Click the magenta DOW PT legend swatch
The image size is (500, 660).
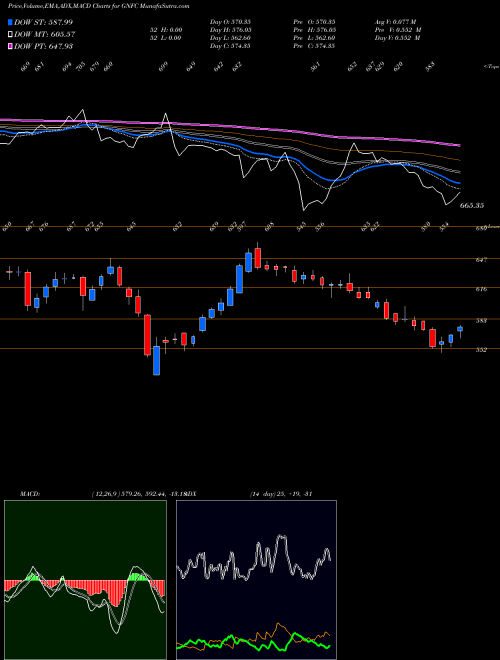tap(10, 46)
